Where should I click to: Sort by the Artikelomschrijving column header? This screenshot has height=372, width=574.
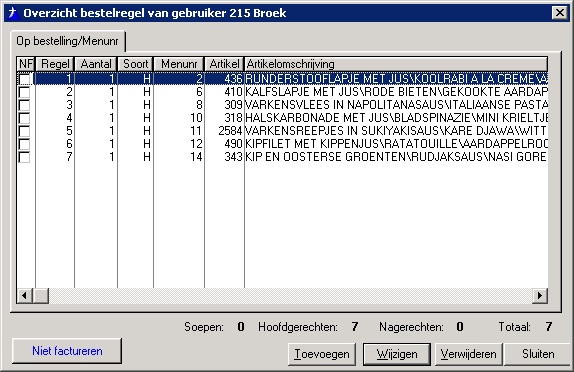point(396,64)
